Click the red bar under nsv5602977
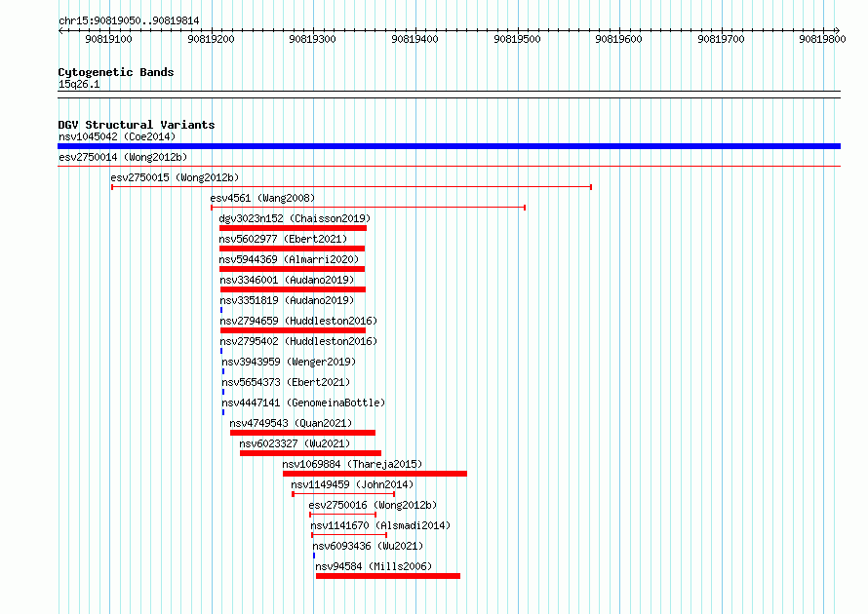This screenshot has height=614, width=868. [x=292, y=249]
